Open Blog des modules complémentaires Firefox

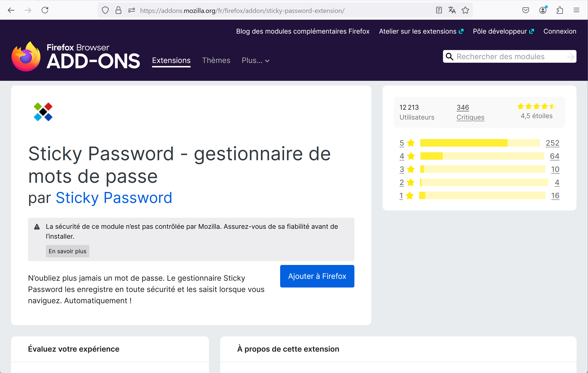303,31
